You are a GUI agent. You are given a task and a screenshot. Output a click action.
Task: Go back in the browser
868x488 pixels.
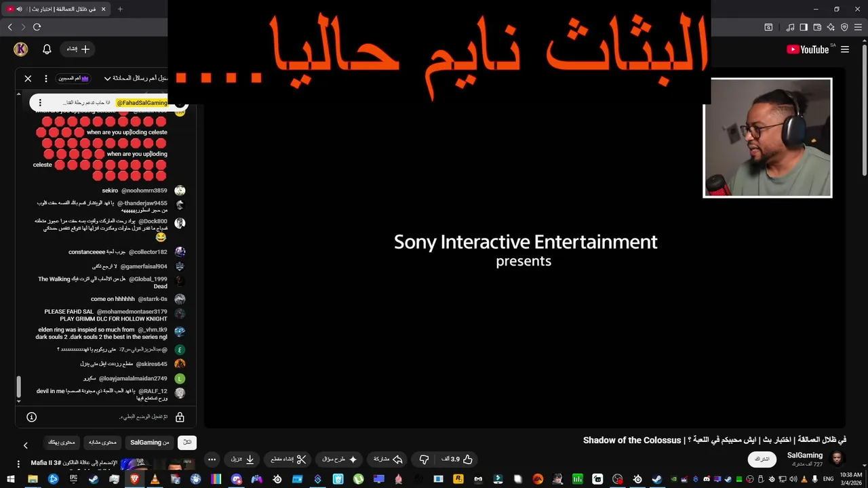point(9,27)
